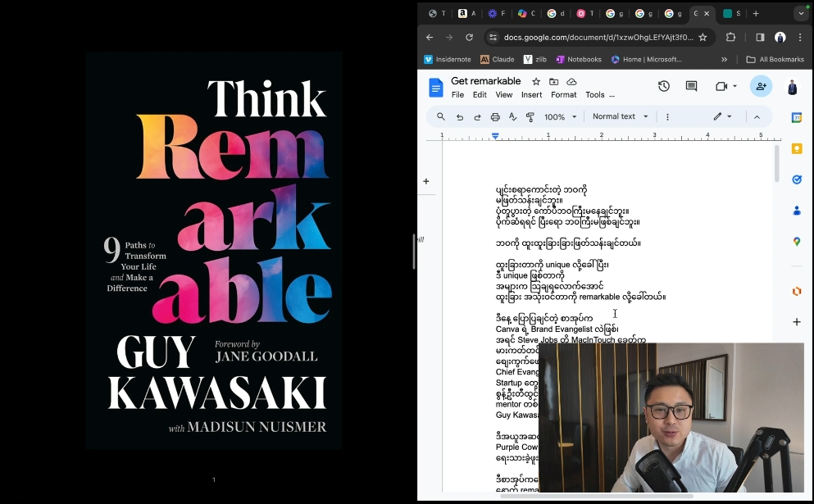Open a new Chrome tab
This screenshot has width=814, height=504.
point(756,14)
